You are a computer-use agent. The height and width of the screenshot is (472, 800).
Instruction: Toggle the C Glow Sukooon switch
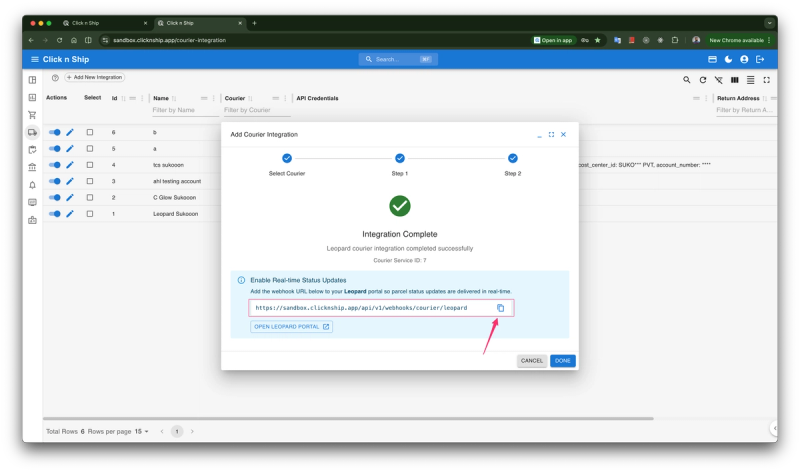[x=55, y=197]
